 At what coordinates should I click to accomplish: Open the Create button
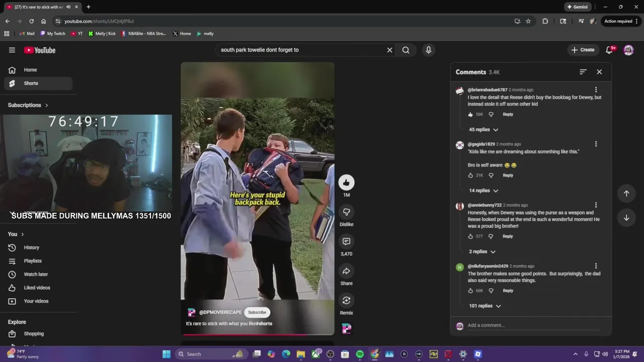click(x=583, y=50)
